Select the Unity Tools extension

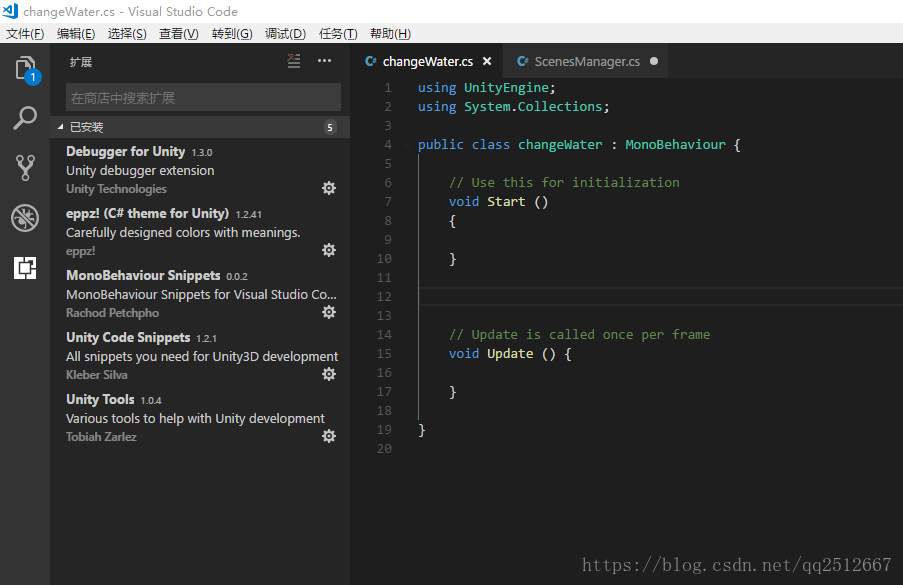200,417
